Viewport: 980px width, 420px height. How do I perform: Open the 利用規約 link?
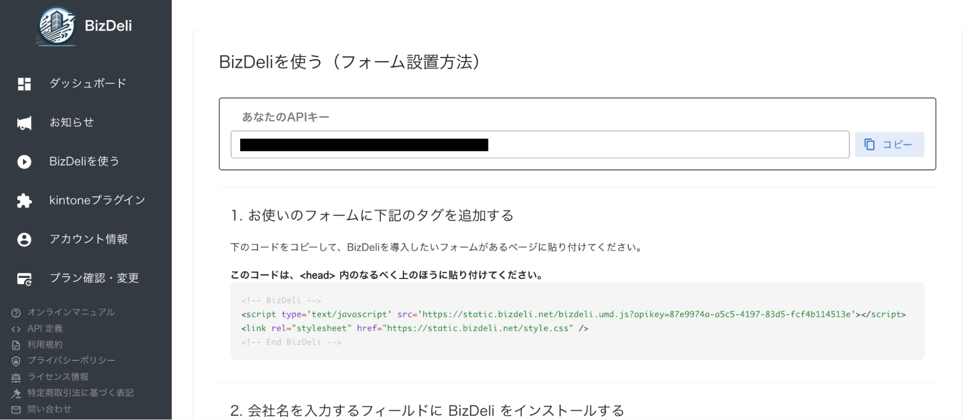45,345
